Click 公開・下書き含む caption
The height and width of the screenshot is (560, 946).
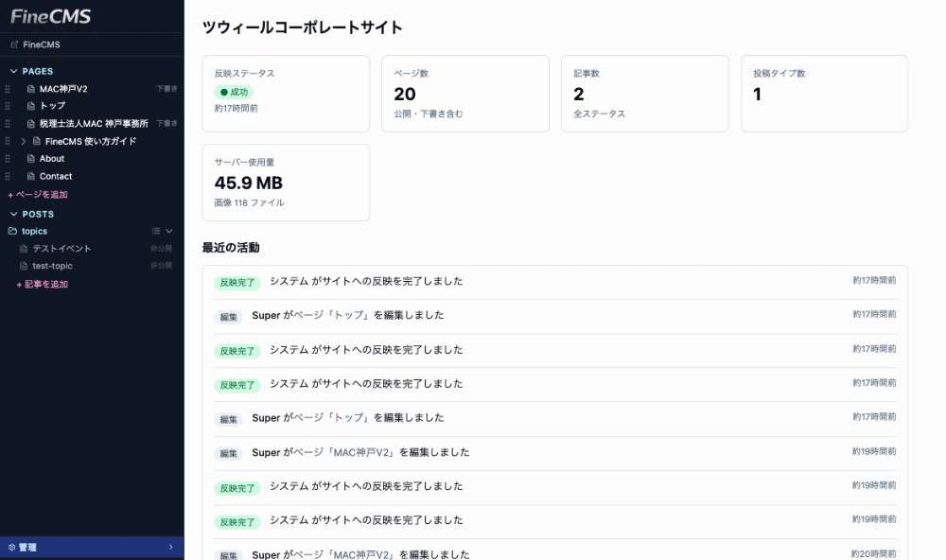click(x=429, y=114)
